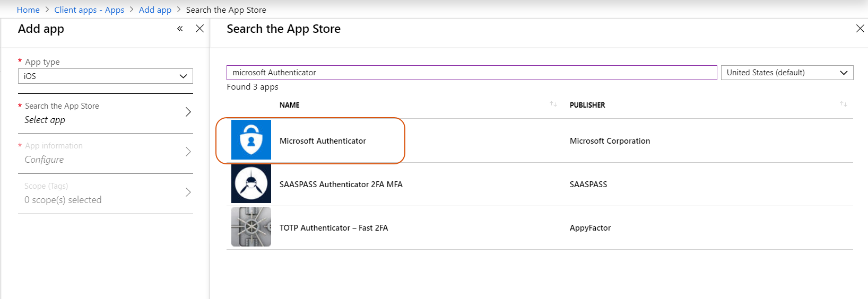Click the Microsoft Authenticator app icon
Viewport: 868px width, 299px height.
coord(251,140)
